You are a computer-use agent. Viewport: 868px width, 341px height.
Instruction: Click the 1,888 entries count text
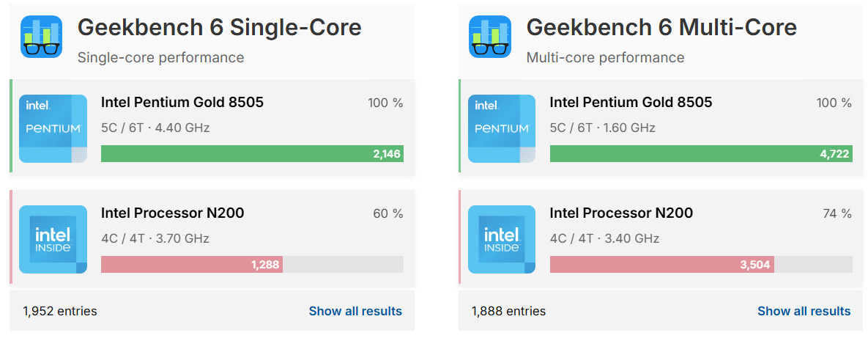(x=508, y=311)
